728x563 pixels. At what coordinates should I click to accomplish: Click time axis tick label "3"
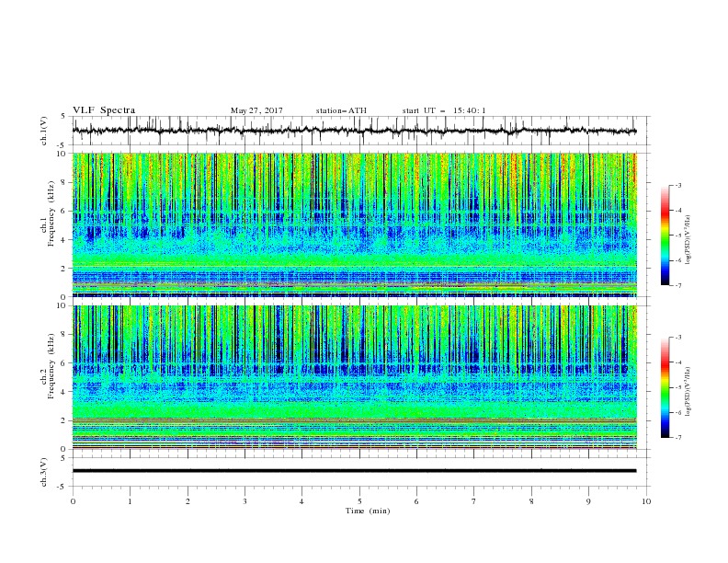tap(245, 501)
